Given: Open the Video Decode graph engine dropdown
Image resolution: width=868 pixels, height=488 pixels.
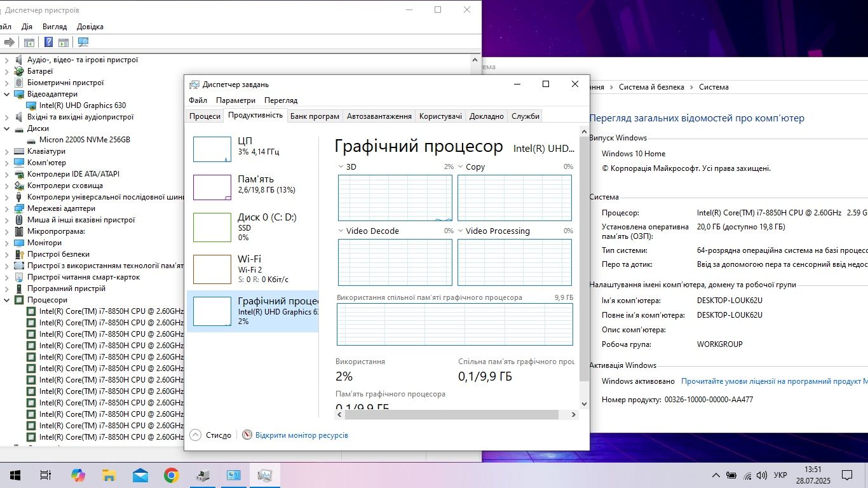Looking at the screenshot, I should pyautogui.click(x=340, y=231).
